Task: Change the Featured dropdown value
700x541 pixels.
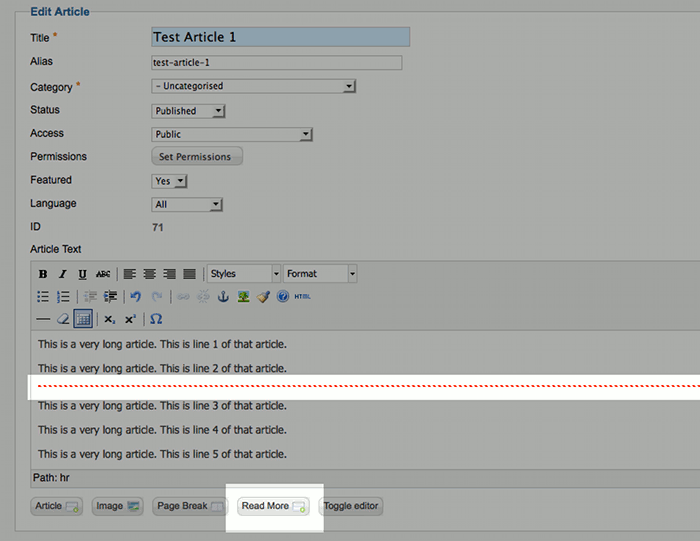Action: [170, 181]
